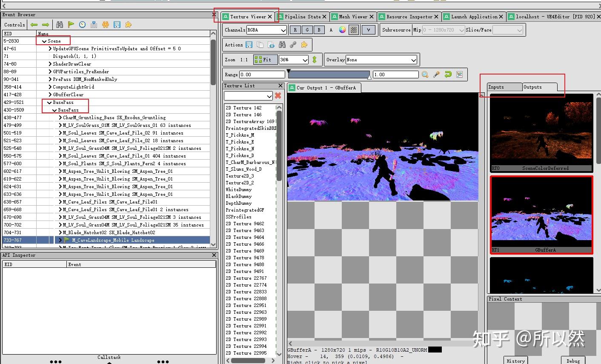Select the Outputs tab on the right panel
This screenshot has width=601, height=364.
tap(533, 87)
